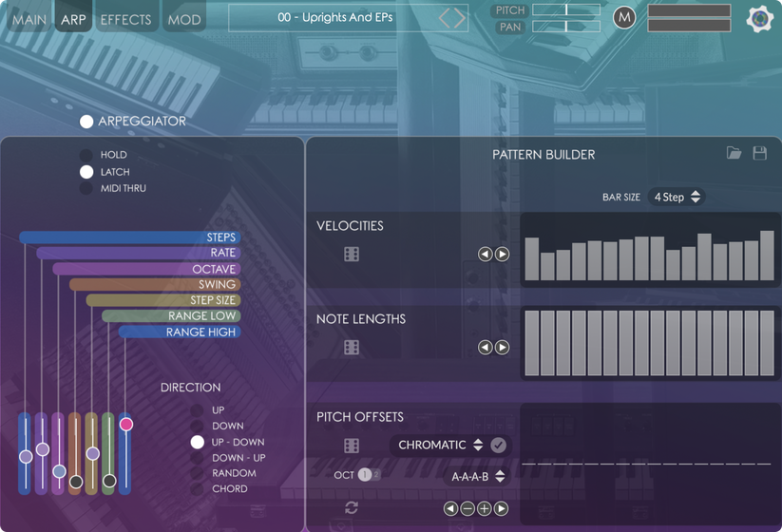Open the Bar Size 4 Step dropdown
782x532 pixels.
tap(677, 197)
